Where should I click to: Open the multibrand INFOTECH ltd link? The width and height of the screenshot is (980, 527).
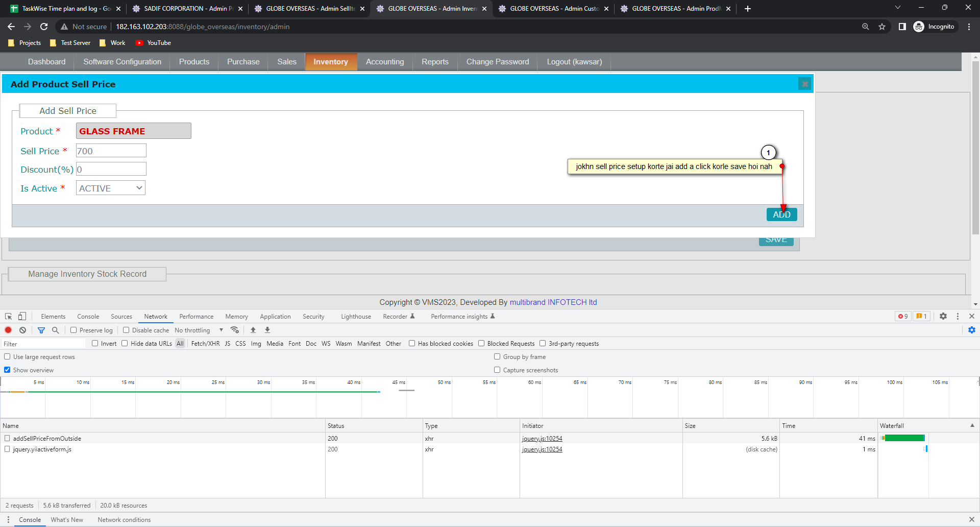(553, 302)
